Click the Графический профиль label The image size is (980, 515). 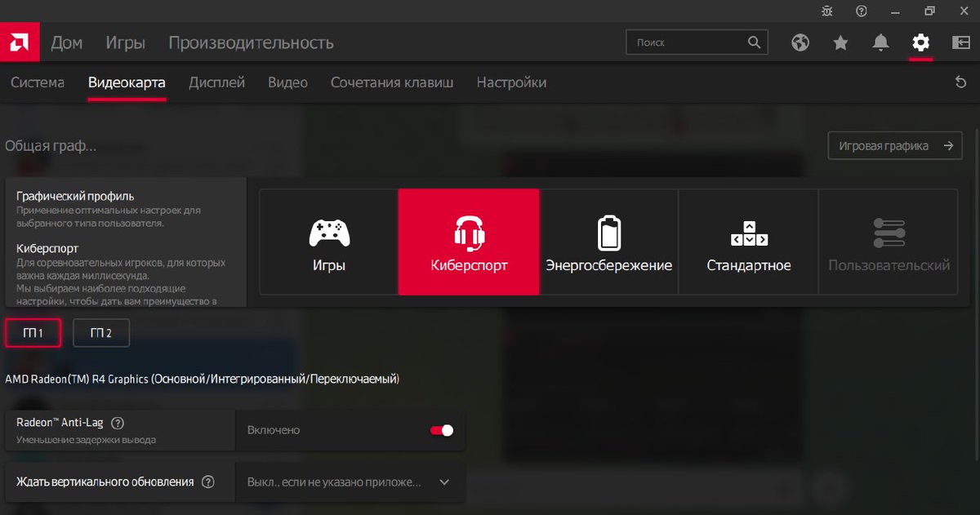point(75,196)
